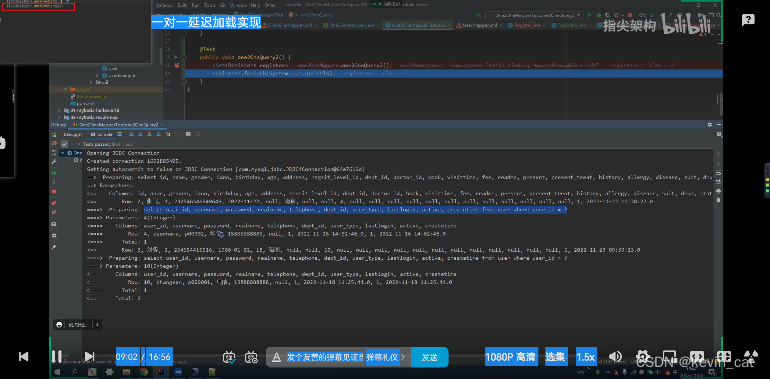770x379 pixels.
Task: Open Chrome from the Windows taskbar
Action: click(x=143, y=372)
